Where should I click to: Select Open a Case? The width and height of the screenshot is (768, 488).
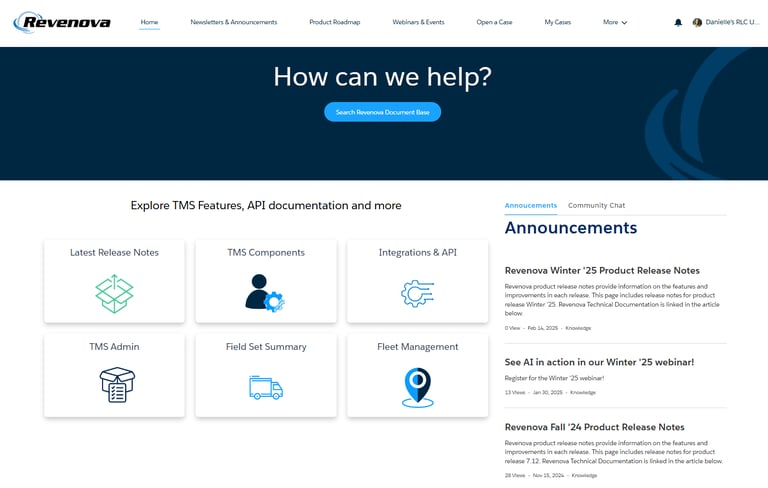pos(494,22)
